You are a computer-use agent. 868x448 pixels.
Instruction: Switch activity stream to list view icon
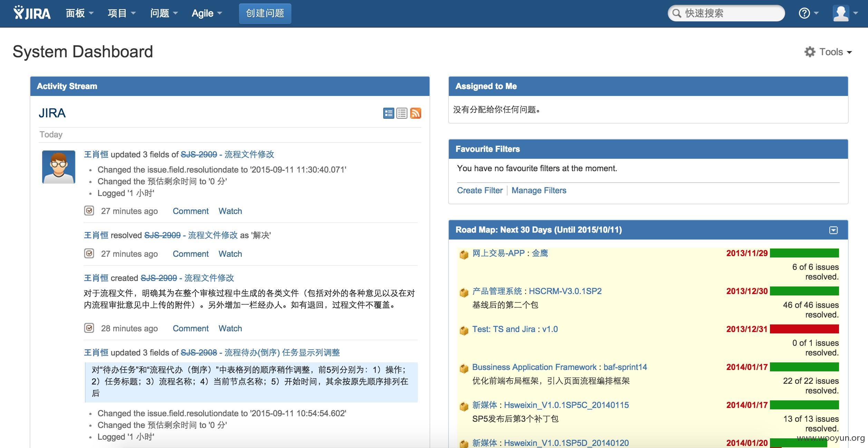coord(402,113)
